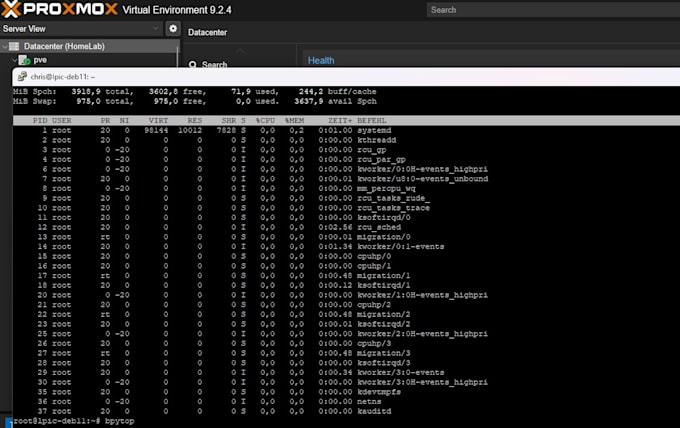This screenshot has height=428, width=680.
Task: Collapse the Datacenter tree node arrow
Action: [5, 46]
